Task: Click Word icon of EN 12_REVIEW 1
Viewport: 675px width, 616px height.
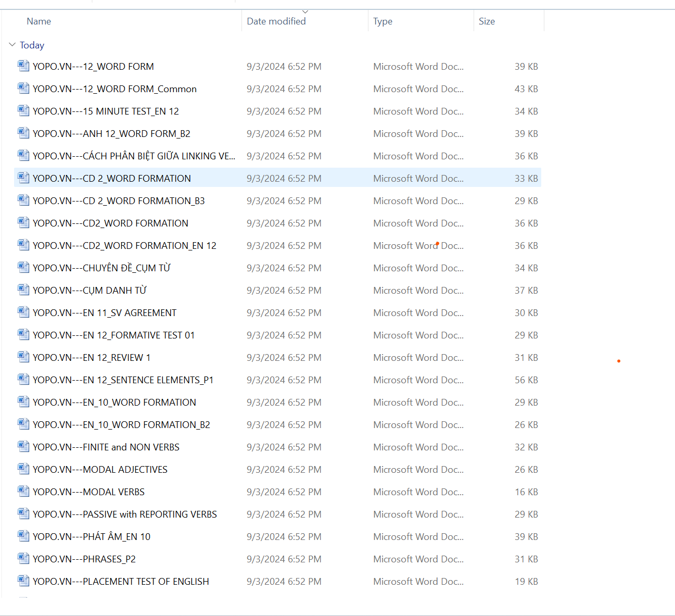Action: click(x=23, y=357)
